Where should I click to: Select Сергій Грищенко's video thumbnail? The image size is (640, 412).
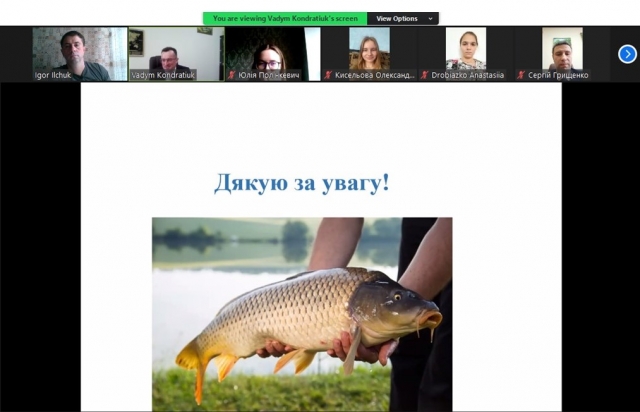click(x=562, y=54)
